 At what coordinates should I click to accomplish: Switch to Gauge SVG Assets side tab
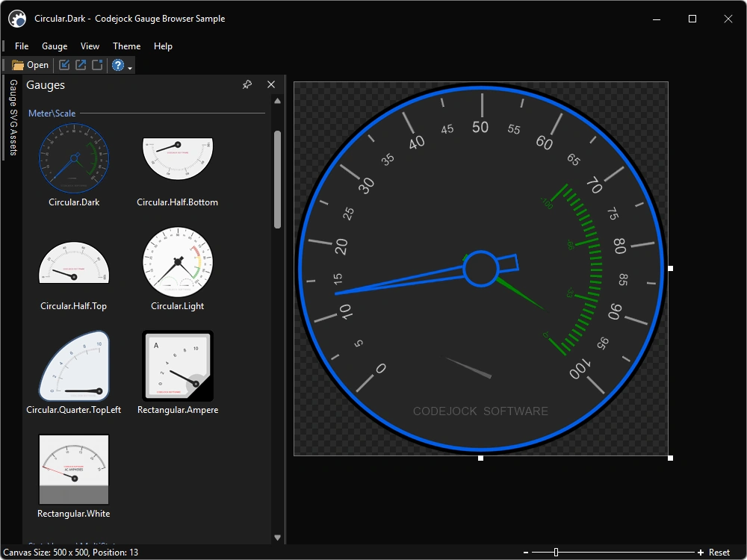13,117
